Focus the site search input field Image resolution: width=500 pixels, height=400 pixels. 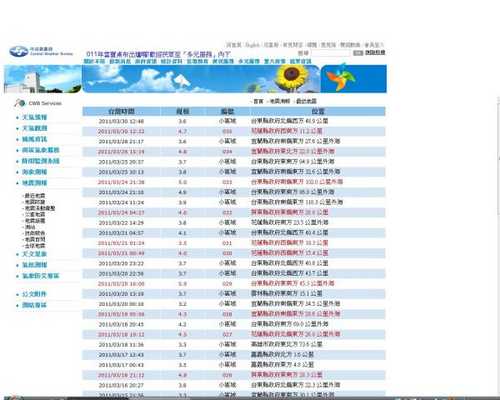tap(330, 53)
